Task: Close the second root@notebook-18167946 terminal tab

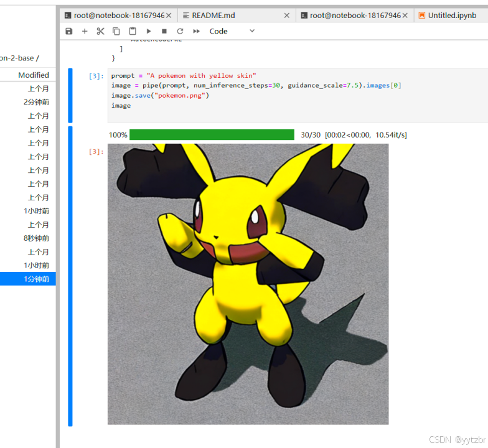Action: tap(405, 16)
